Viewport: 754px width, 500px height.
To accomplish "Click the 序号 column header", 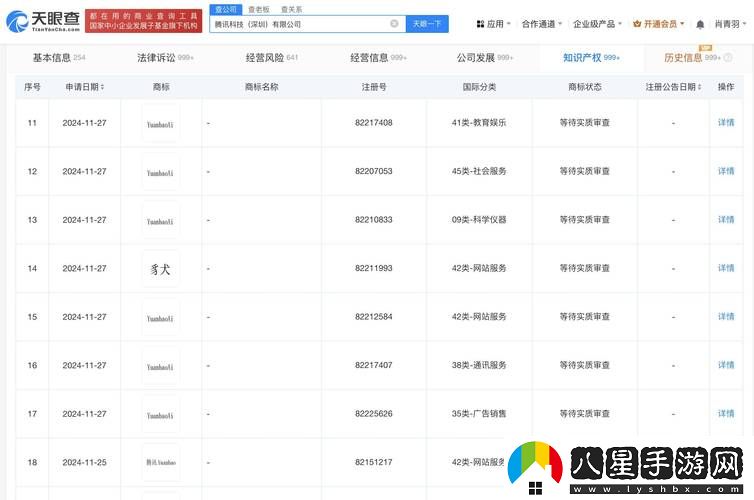I will 32,87.
